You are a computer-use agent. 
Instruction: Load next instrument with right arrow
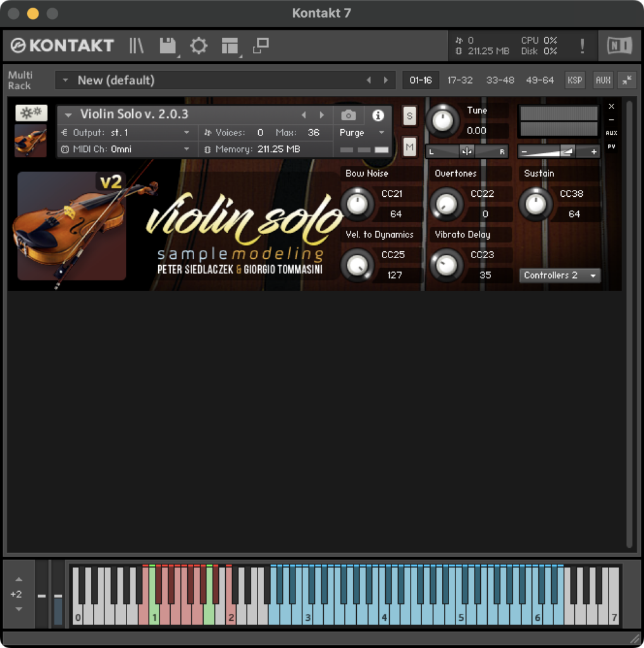(322, 115)
